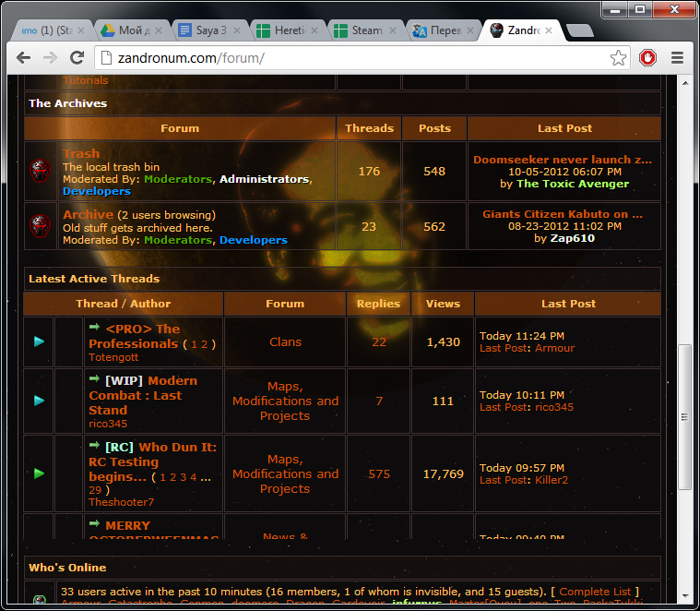Click the red Adblock extension icon
Viewport: 700px width, 611px height.
pos(647,58)
